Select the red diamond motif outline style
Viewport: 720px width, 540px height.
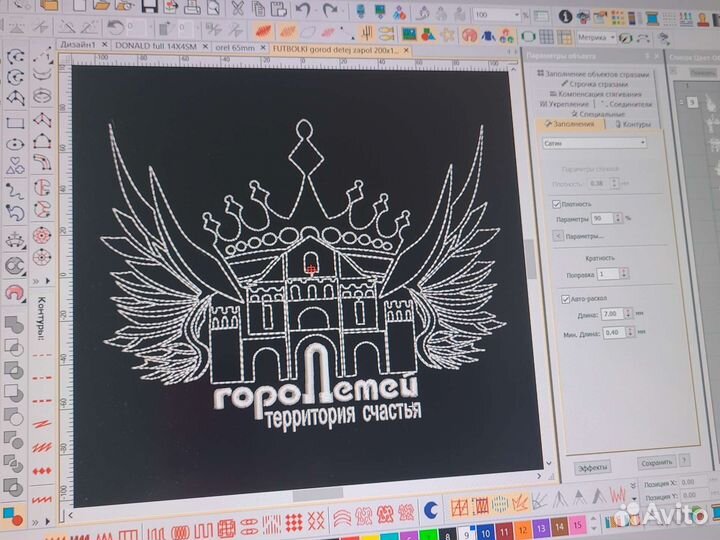42,471
